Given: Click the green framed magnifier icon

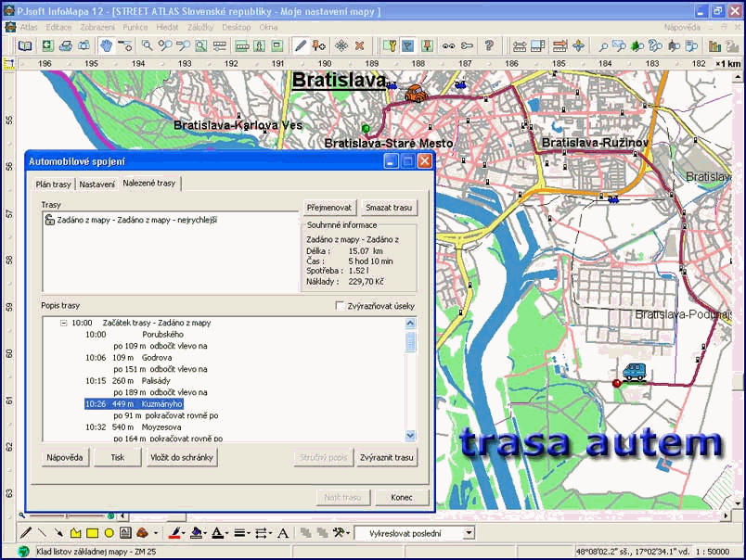Looking at the screenshot, I should [x=201, y=45].
